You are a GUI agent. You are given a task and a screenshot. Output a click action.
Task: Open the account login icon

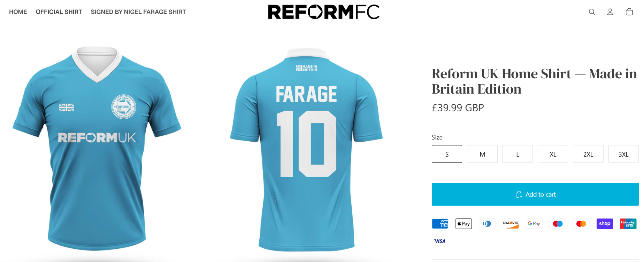(x=610, y=12)
